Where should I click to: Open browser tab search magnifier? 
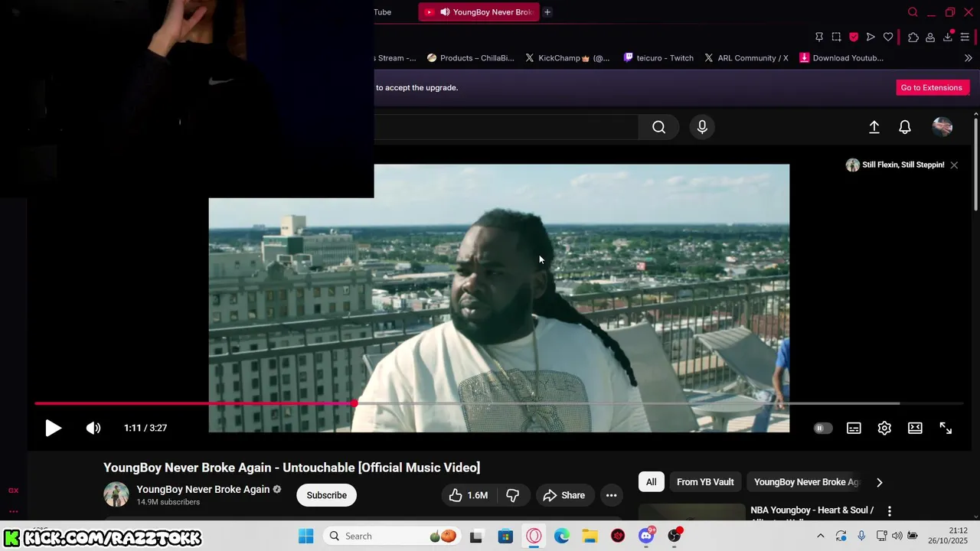[x=913, y=12]
